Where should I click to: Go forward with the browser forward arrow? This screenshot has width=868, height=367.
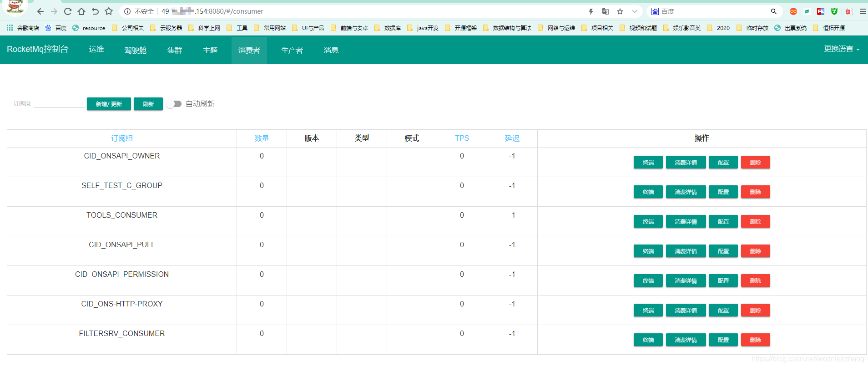(54, 11)
